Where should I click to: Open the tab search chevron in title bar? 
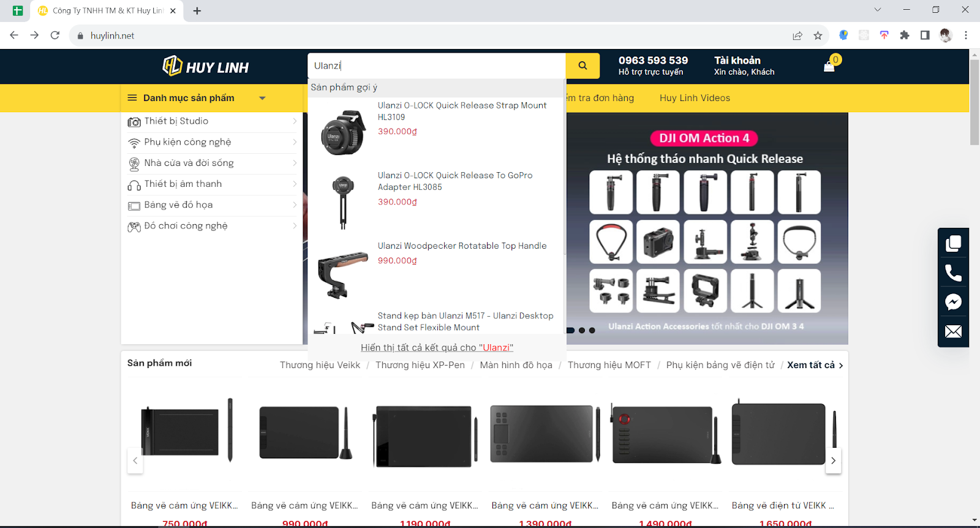point(878,10)
